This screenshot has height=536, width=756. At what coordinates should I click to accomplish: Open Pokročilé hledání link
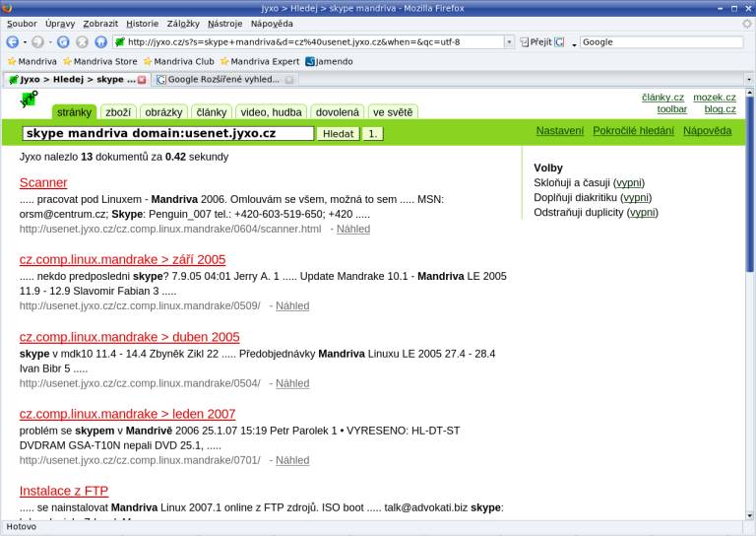633,131
